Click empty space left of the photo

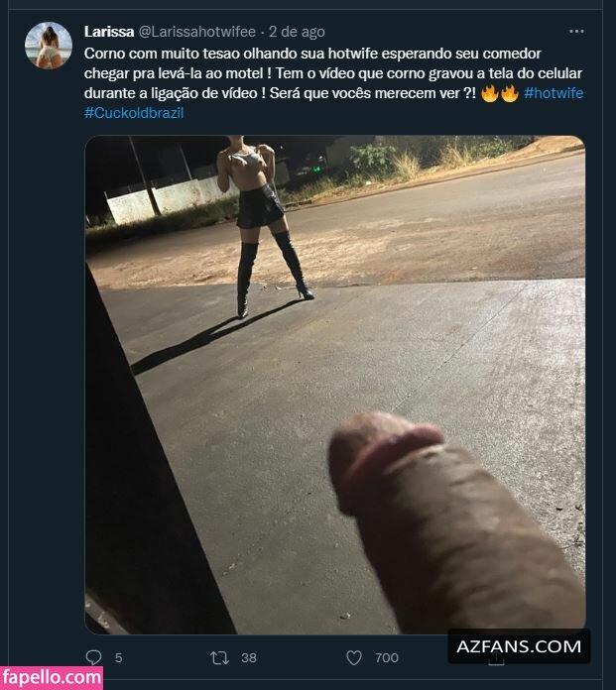(x=49, y=352)
